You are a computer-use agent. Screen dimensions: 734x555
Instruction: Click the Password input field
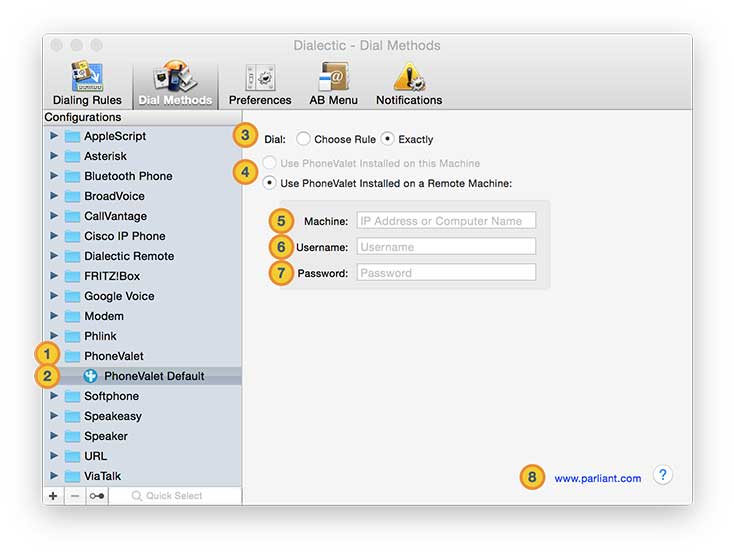click(446, 272)
